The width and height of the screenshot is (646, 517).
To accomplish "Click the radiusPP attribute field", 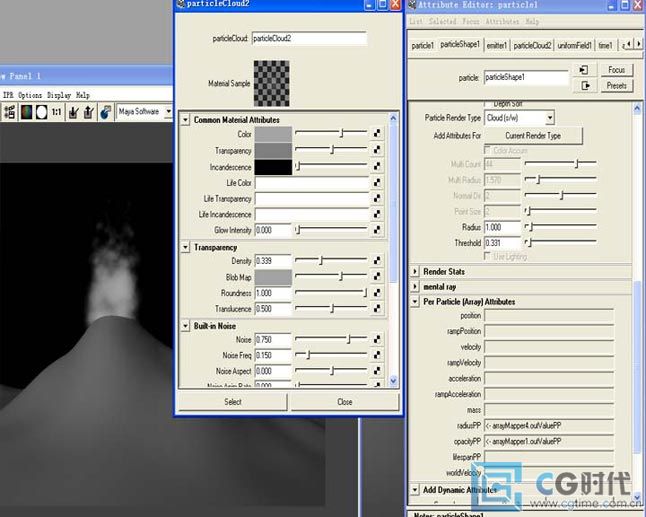I will tap(549, 426).
